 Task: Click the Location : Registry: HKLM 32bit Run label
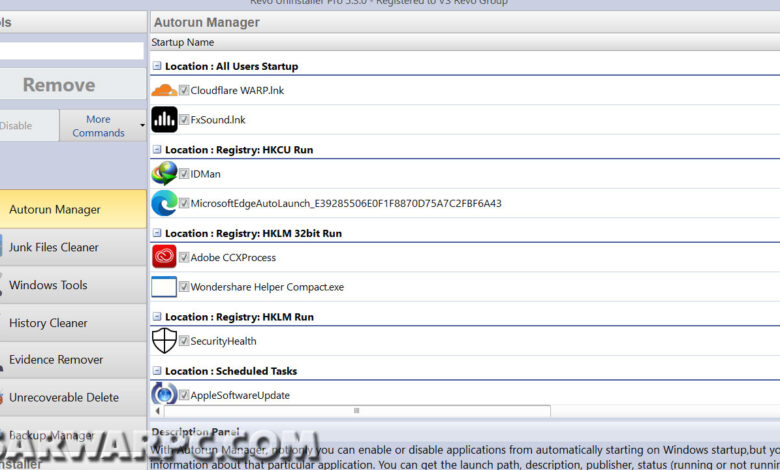[253, 233]
